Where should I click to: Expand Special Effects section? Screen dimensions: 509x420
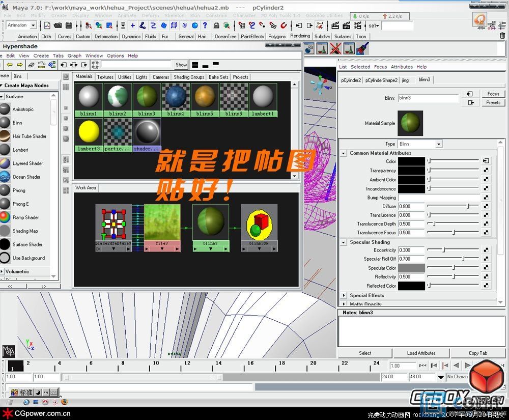(x=344, y=295)
